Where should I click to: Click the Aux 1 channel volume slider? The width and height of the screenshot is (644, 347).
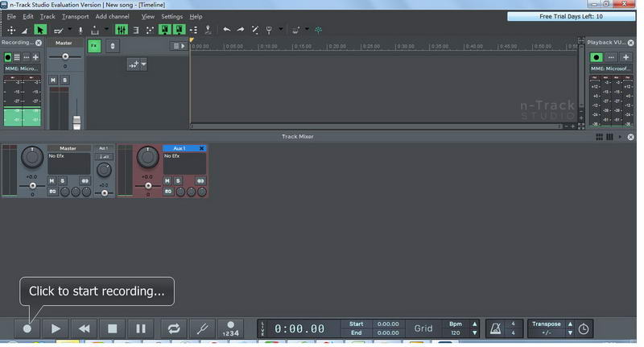coord(148,186)
